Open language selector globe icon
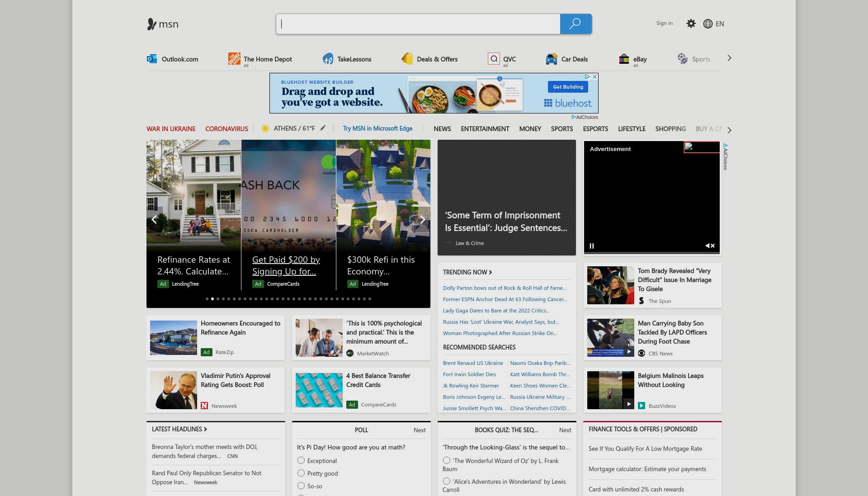Viewport: 868px width, 496px height. click(x=708, y=24)
